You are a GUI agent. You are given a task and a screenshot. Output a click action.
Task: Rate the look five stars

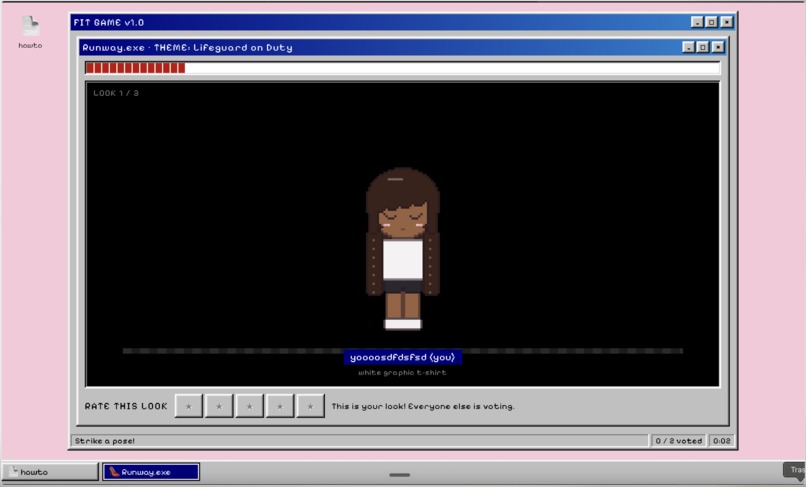tap(310, 406)
